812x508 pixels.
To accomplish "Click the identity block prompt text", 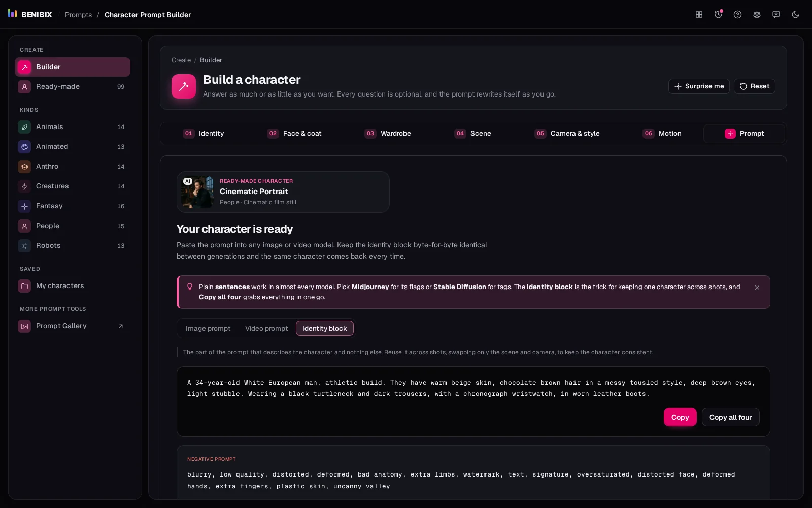I will click(x=471, y=388).
